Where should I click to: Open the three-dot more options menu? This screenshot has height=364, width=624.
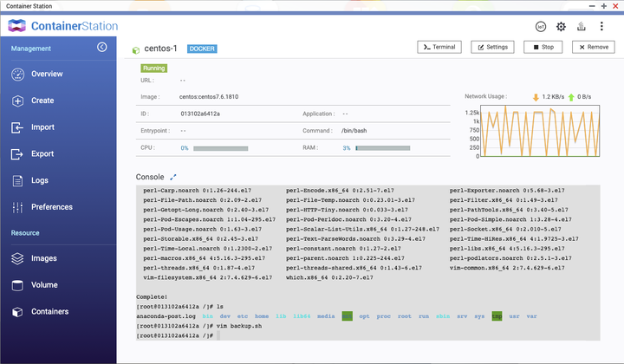click(x=601, y=26)
